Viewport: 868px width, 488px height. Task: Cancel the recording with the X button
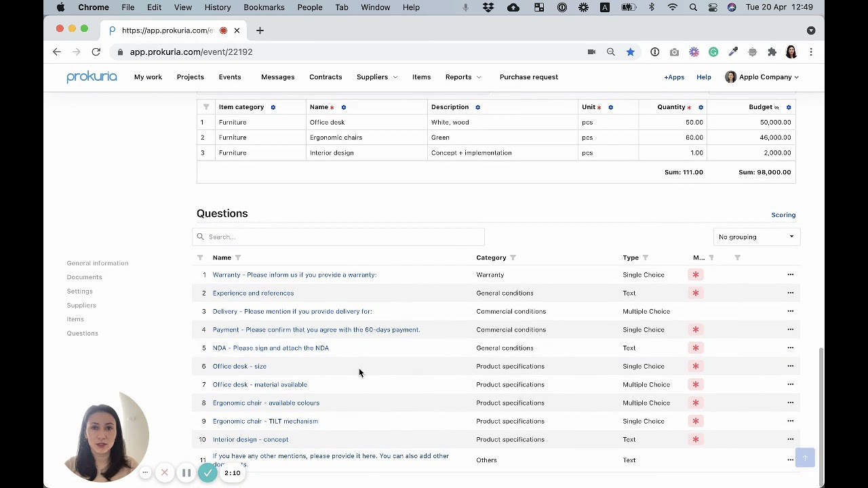tap(165, 473)
